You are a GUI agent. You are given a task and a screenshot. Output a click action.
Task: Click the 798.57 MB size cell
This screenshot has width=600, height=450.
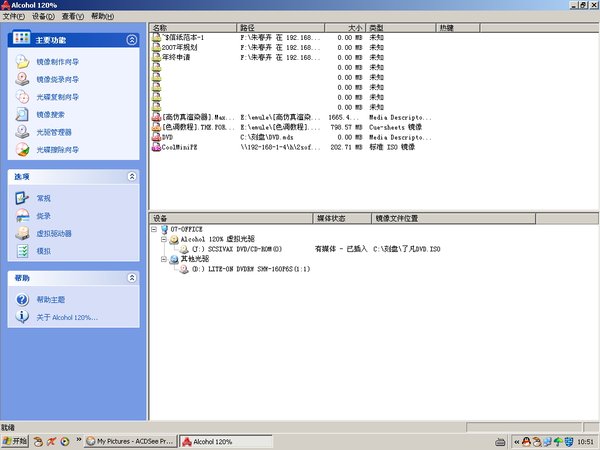[346, 127]
